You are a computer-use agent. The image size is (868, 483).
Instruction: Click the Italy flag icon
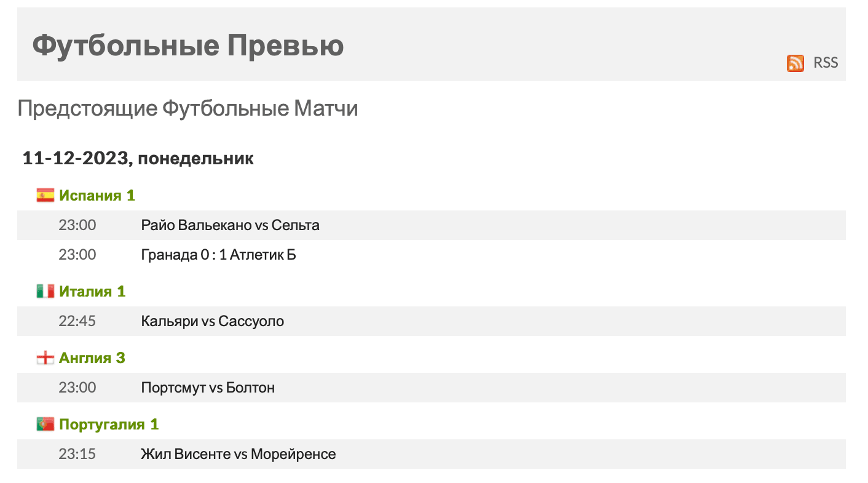coord(45,292)
